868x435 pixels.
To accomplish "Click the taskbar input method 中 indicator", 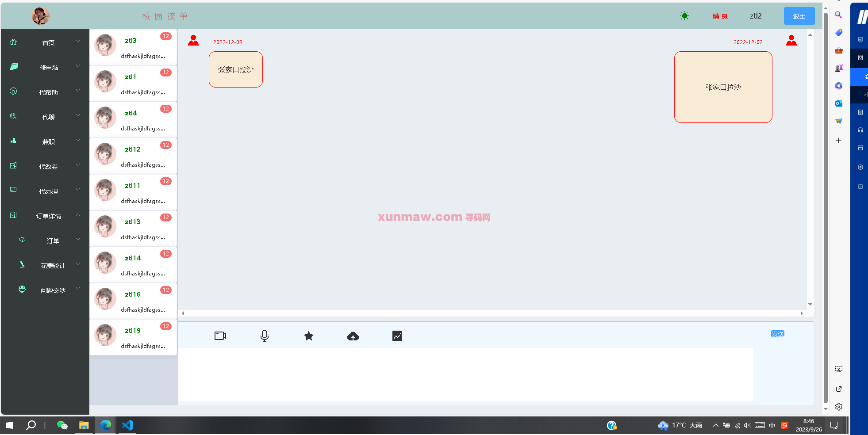I will coord(772,425).
